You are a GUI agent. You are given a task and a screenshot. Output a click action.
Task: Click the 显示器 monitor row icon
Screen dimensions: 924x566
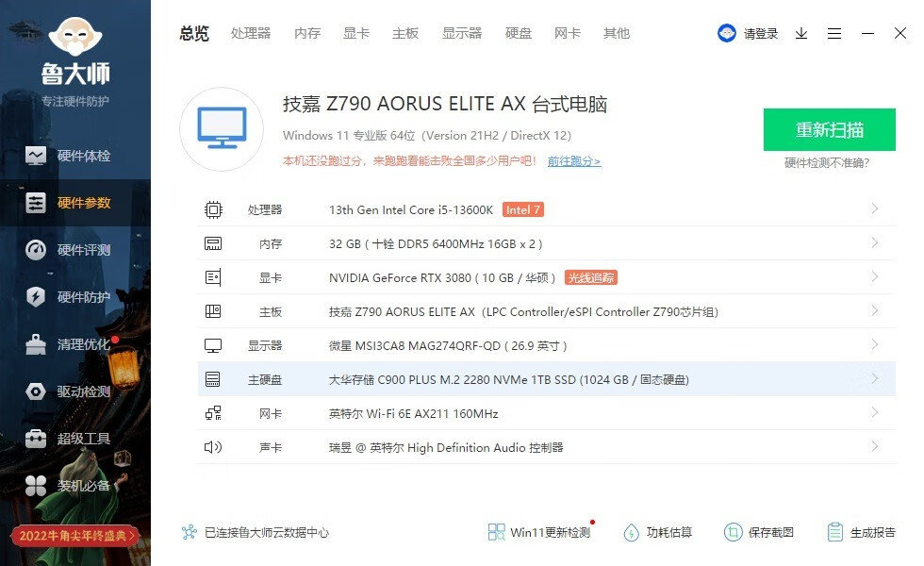[213, 345]
